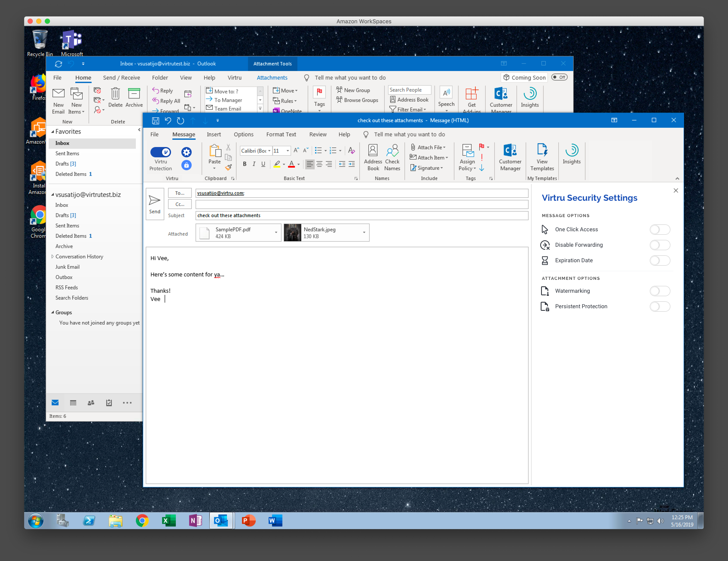
Task: Collapse the Favorites folder group
Action: tap(53, 132)
